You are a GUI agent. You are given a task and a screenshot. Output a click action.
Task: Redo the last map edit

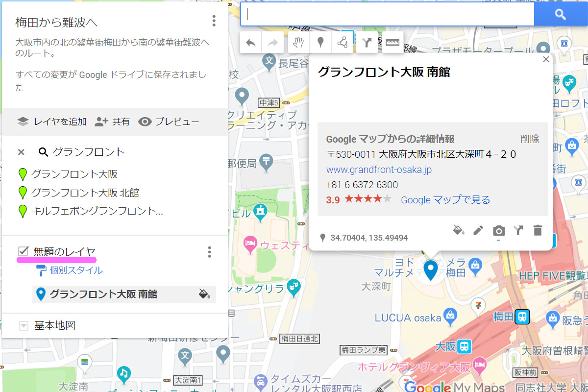pyautogui.click(x=273, y=43)
